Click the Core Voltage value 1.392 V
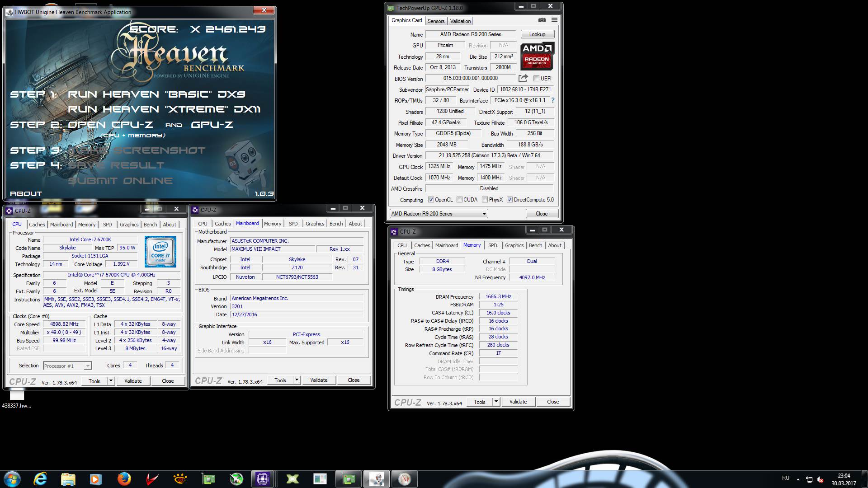Viewport: 868px width, 488px height. [121, 264]
